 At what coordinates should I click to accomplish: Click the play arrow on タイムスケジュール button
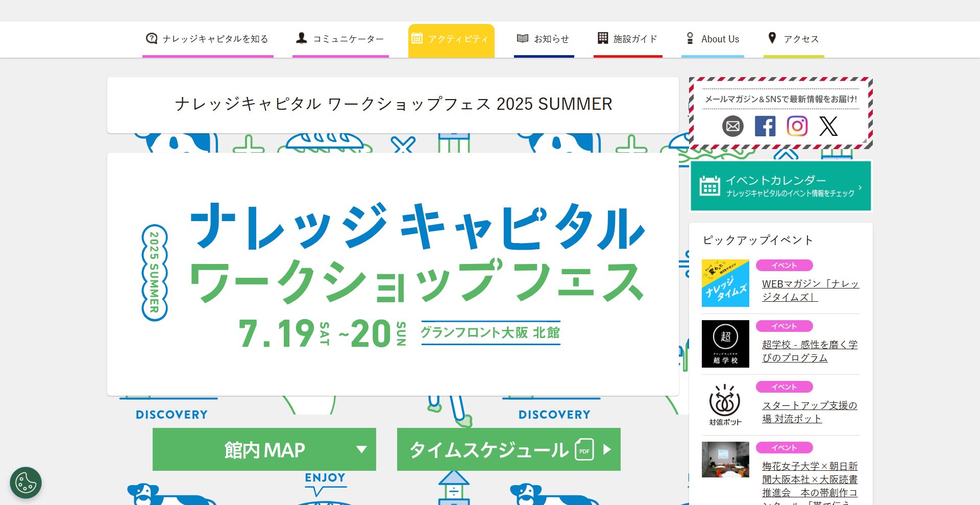click(x=607, y=449)
